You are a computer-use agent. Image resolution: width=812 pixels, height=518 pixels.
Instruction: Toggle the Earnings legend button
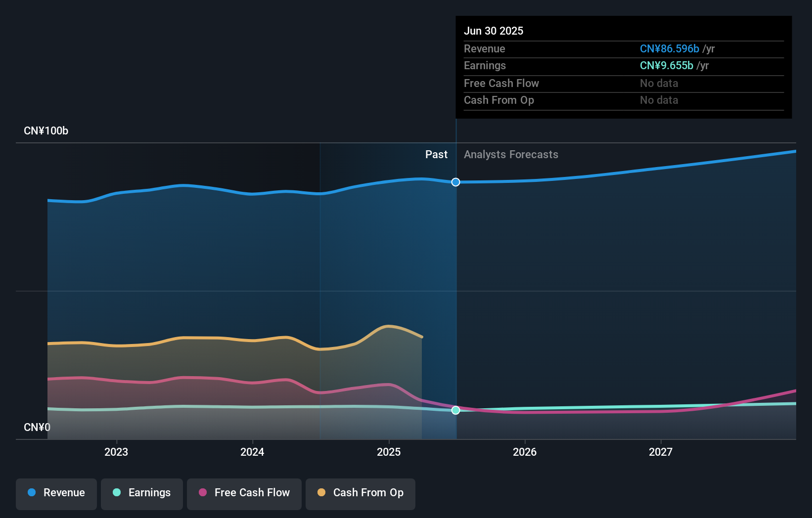click(142, 494)
